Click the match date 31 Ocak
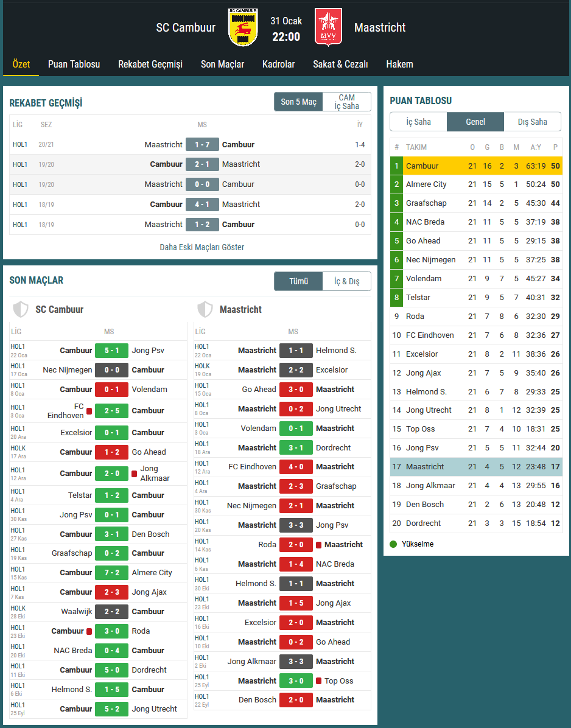 click(x=286, y=21)
